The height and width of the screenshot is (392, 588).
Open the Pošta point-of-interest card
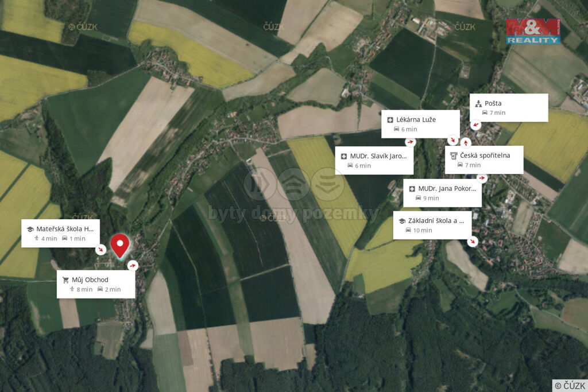[509, 107]
